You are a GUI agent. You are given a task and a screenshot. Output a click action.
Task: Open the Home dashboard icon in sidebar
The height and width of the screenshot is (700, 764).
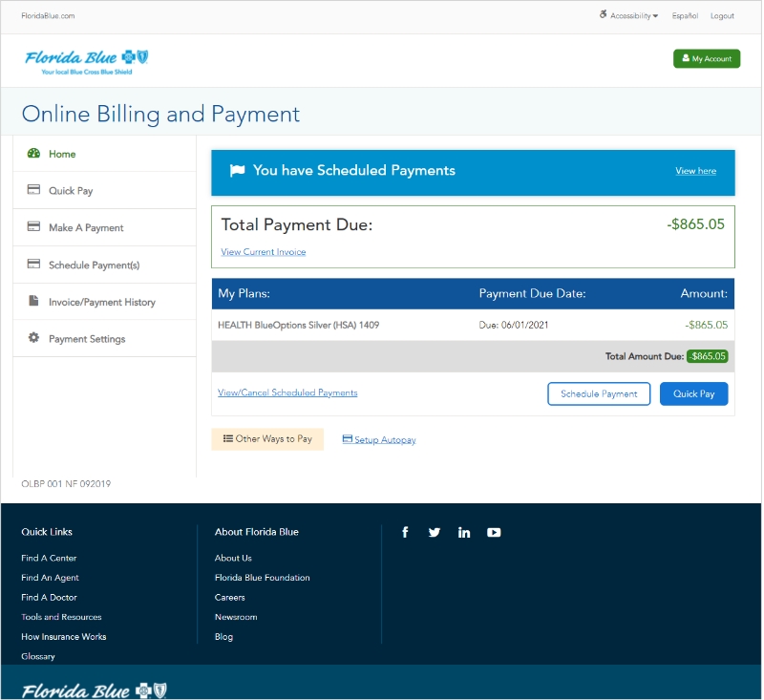(x=33, y=154)
